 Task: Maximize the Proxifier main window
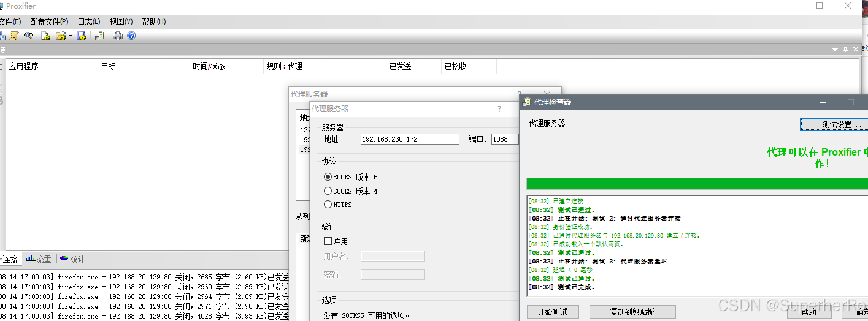(x=820, y=6)
